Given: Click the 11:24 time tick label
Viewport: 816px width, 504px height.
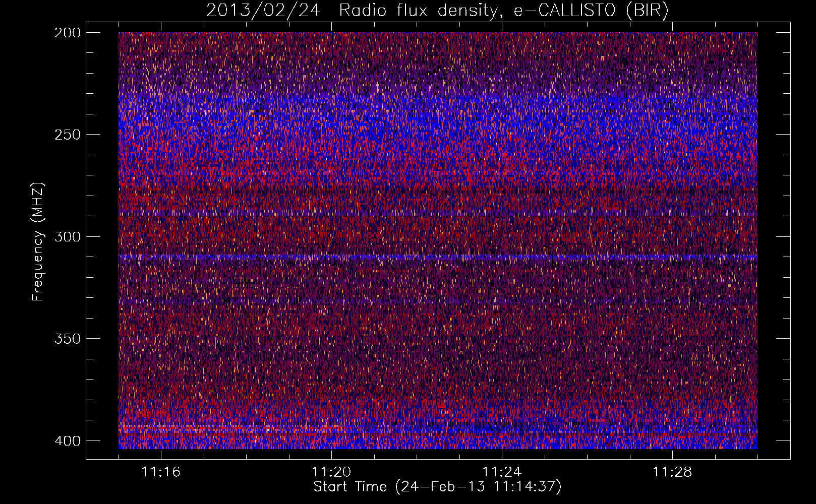Looking at the screenshot, I should (x=502, y=472).
